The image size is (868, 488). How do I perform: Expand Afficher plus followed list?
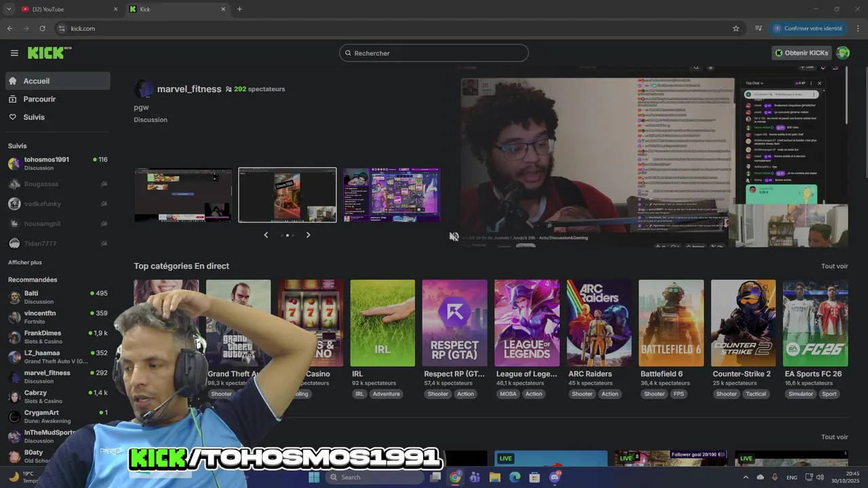[x=25, y=262]
